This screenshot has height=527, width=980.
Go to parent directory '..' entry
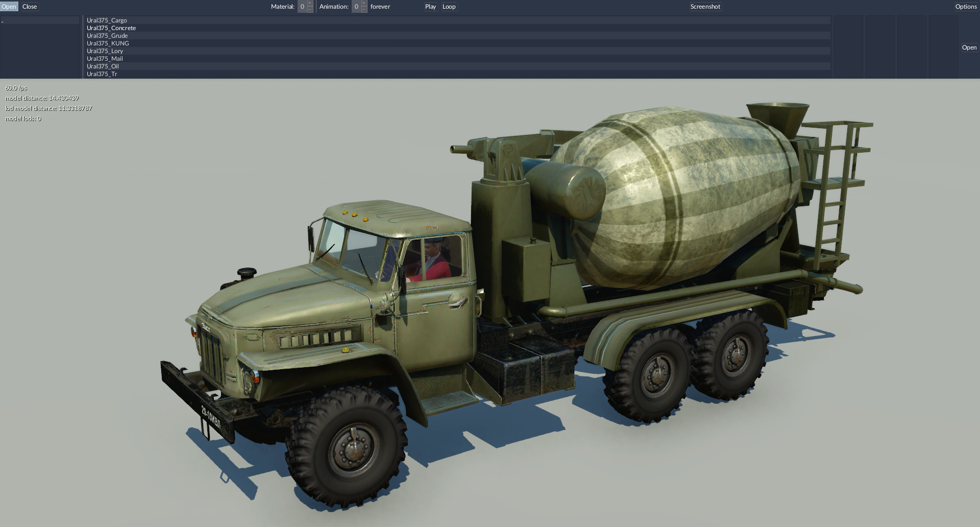pyautogui.click(x=40, y=20)
